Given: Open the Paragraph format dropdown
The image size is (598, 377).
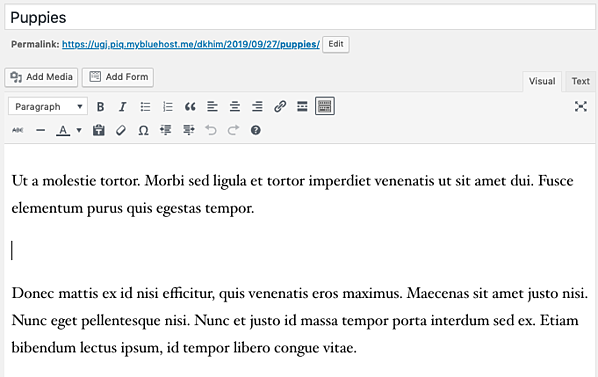Looking at the screenshot, I should (48, 106).
